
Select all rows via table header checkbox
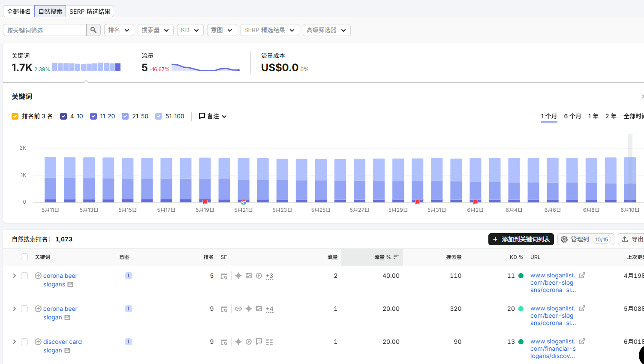pos(24,257)
